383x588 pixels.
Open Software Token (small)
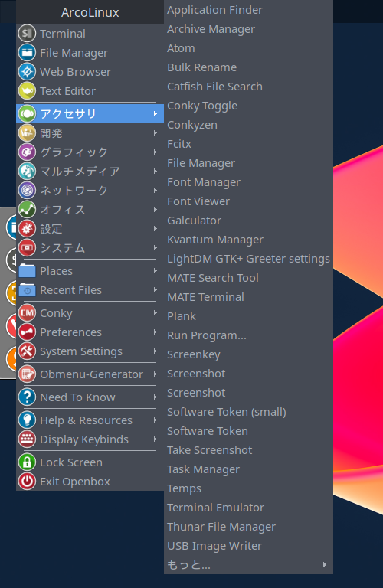[248, 411]
